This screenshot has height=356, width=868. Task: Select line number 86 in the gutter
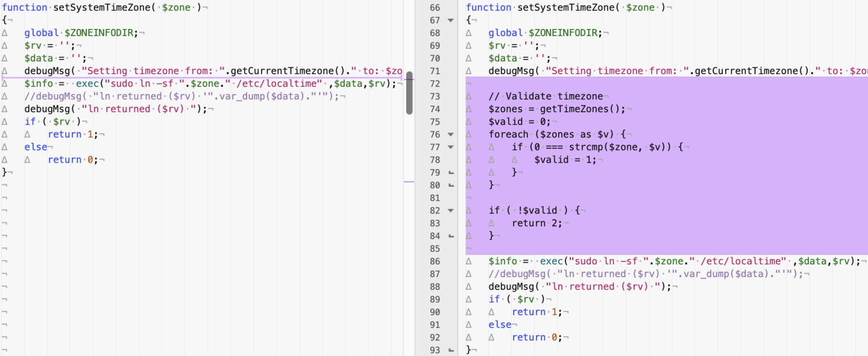434,261
